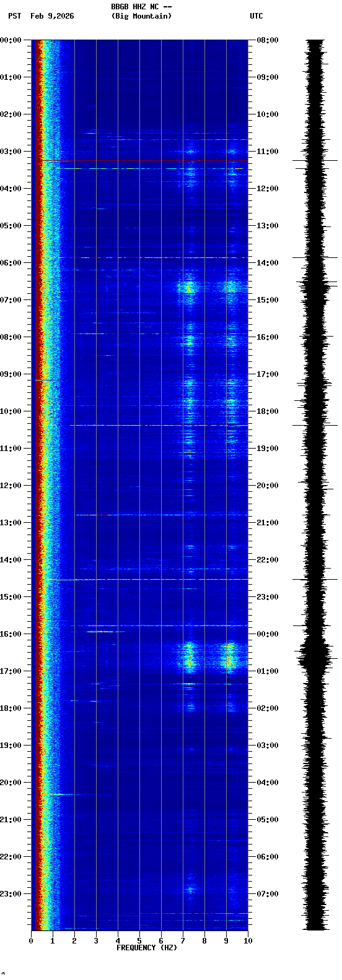
Task: Click the frequency axis '10' tick label
Action: [248, 941]
